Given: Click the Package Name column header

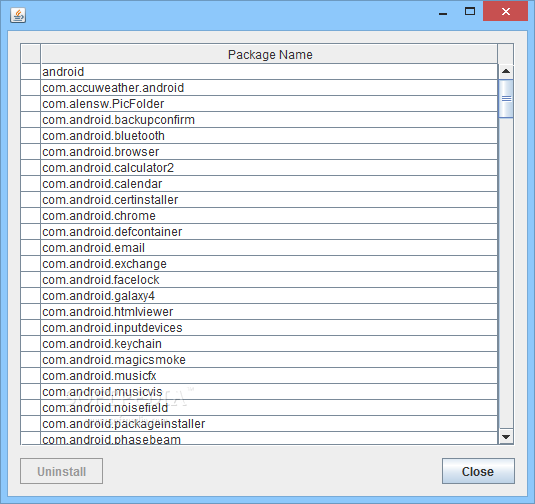Looking at the screenshot, I should (269, 54).
